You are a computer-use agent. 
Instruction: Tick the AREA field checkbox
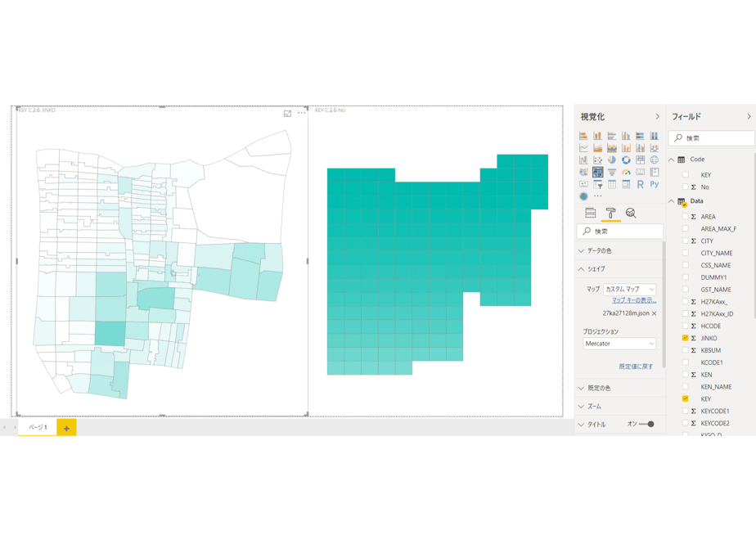pos(685,217)
